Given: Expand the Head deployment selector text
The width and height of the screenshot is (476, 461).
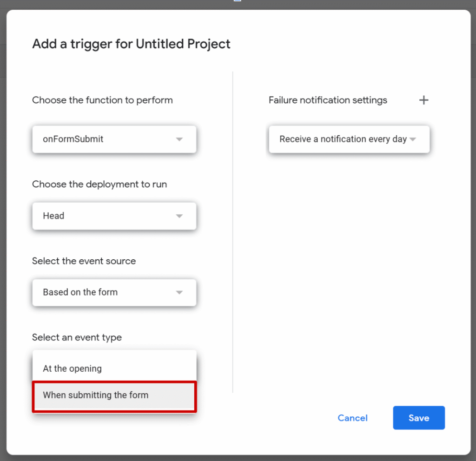Looking at the screenshot, I should pyautogui.click(x=53, y=216).
